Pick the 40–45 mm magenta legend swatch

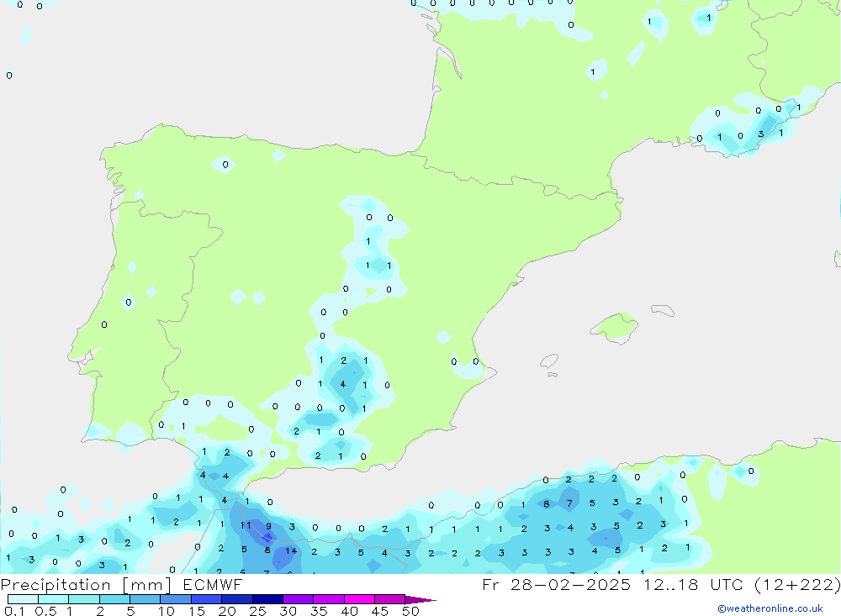point(359,599)
